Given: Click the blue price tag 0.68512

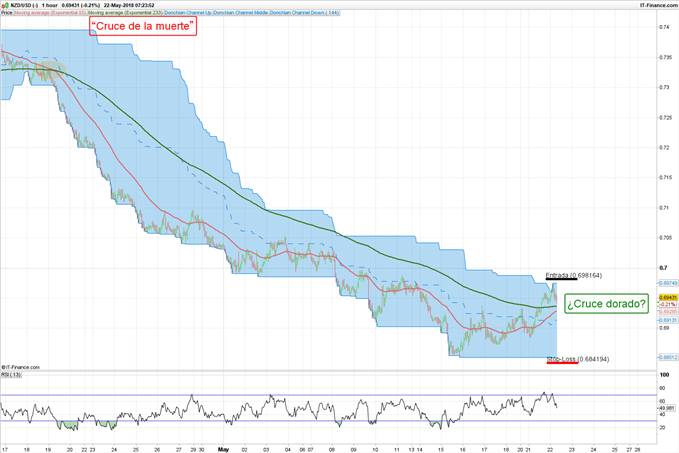Looking at the screenshot, I should coord(668,357).
